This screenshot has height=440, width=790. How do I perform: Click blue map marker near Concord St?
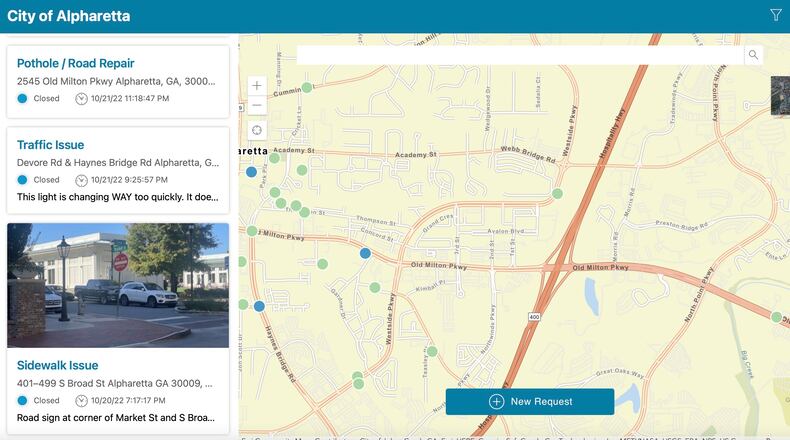pyautogui.click(x=366, y=253)
